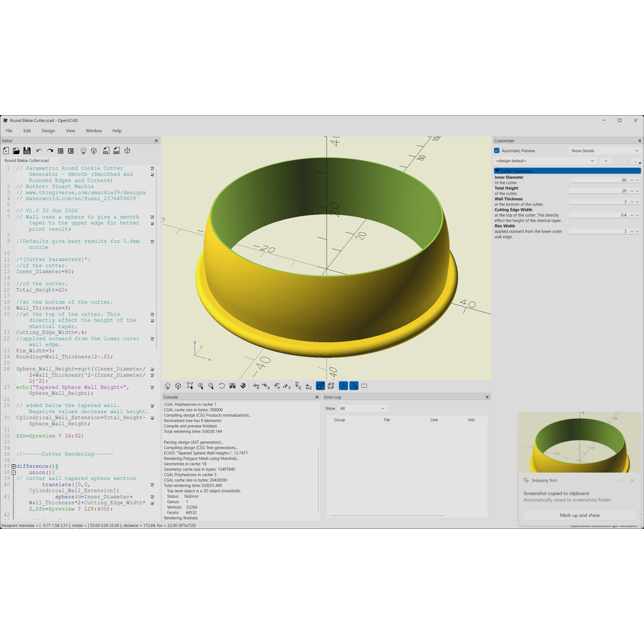The height and width of the screenshot is (644, 644).
Task: Open the design default preset dropdown
Action: point(545,161)
